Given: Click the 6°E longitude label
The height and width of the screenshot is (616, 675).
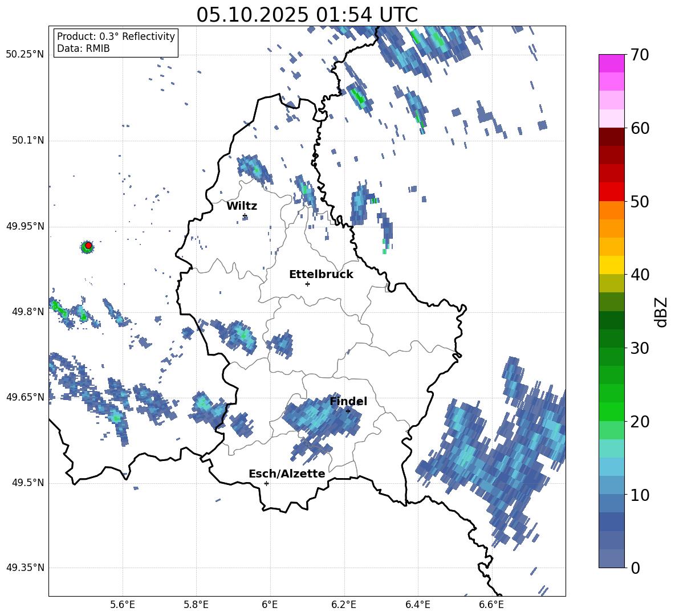Looking at the screenshot, I should click(270, 605).
